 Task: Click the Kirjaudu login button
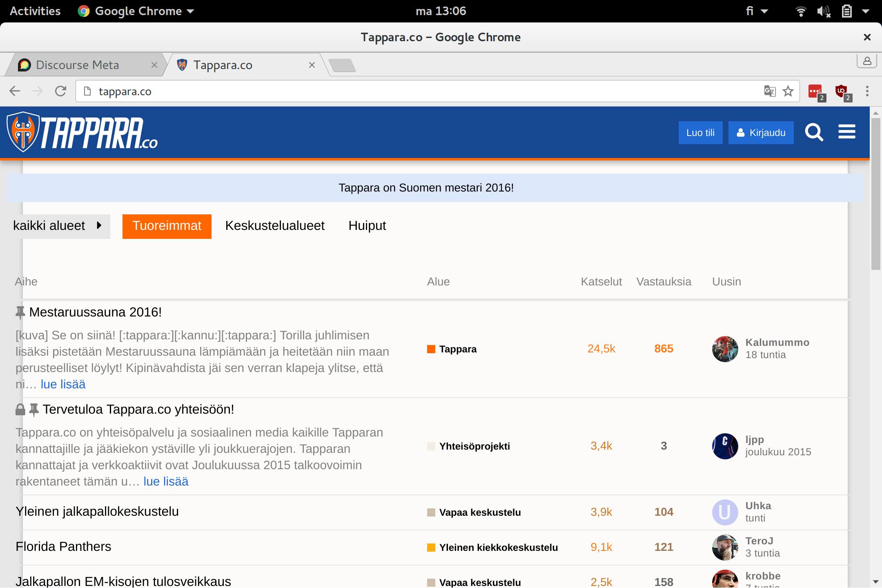pos(761,133)
